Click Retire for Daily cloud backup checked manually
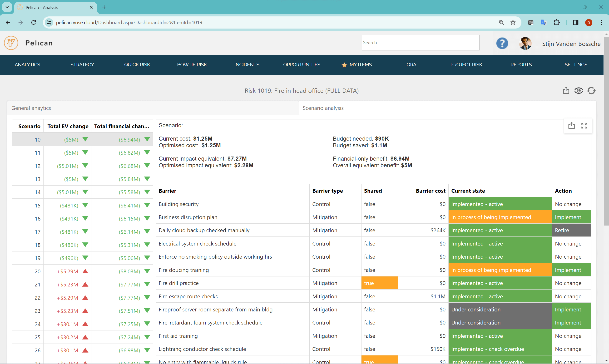The width and height of the screenshot is (609, 364). (562, 230)
